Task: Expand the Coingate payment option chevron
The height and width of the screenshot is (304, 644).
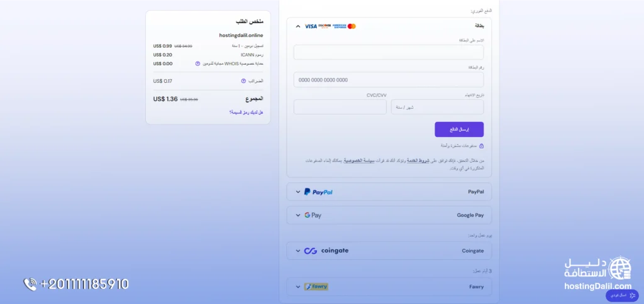Action: pos(298,251)
